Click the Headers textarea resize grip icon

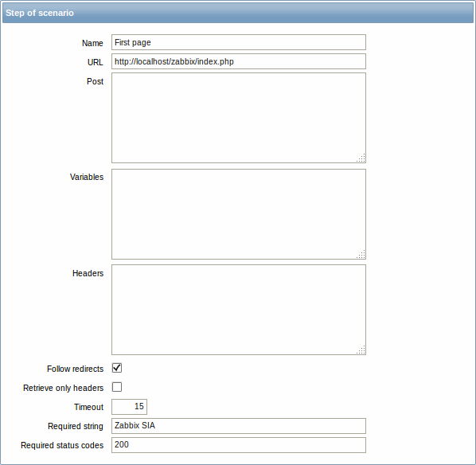click(361, 350)
